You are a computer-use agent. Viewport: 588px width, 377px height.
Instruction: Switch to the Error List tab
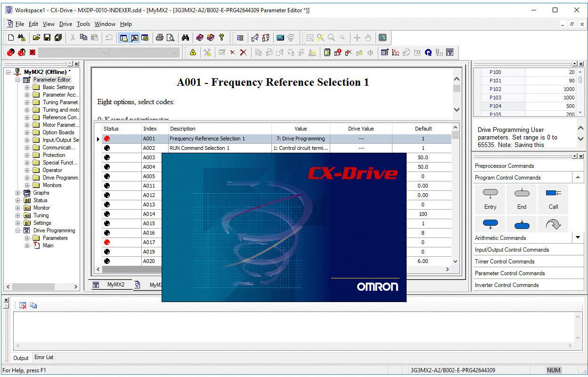(43, 358)
